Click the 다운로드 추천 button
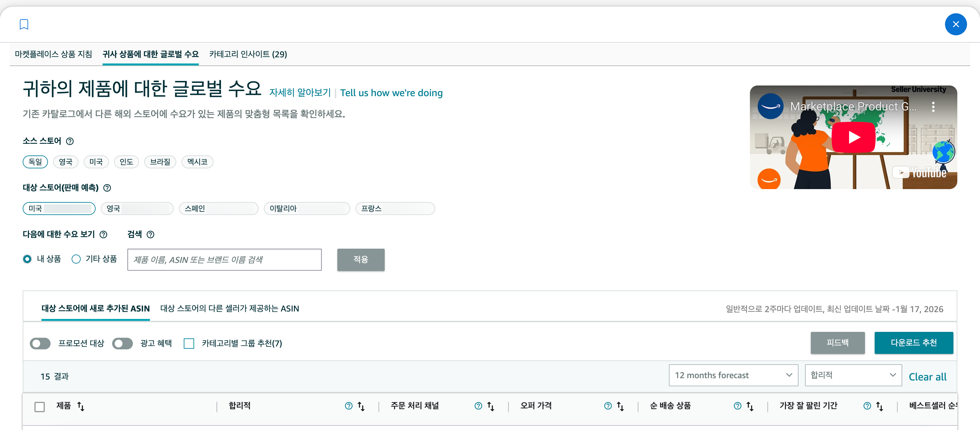This screenshot has height=430, width=980. pyautogui.click(x=914, y=343)
